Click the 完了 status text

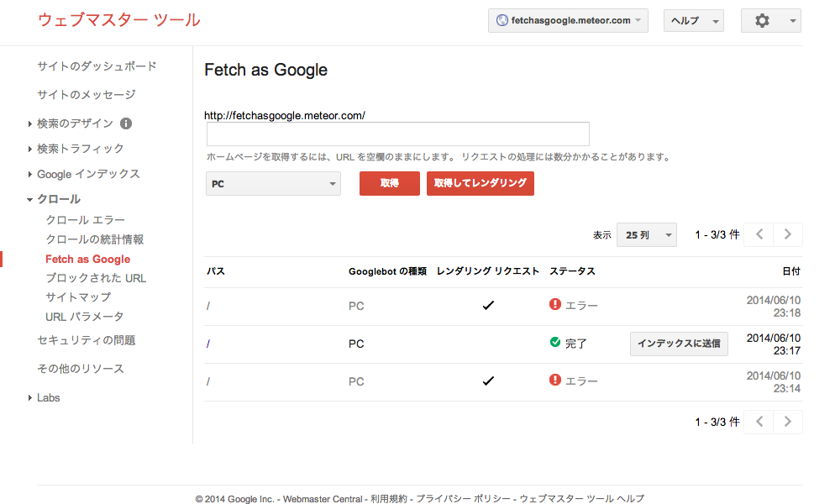[x=575, y=344]
